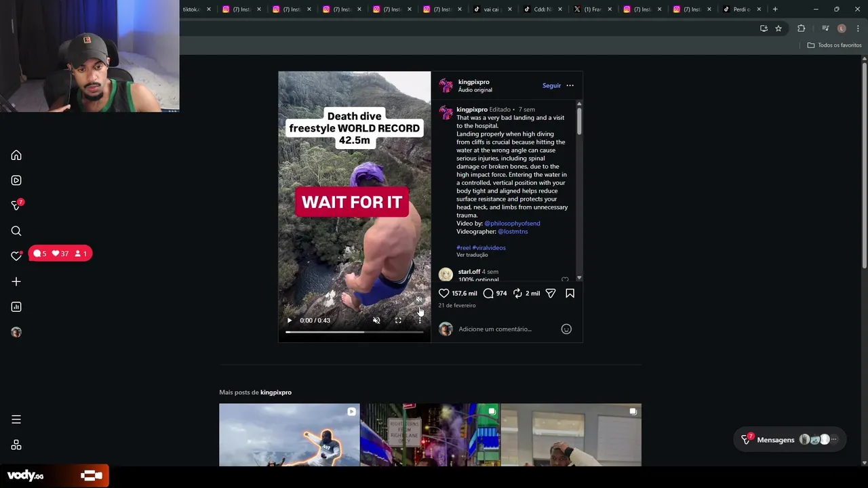Open comments via speech bubble icon

[488, 293]
